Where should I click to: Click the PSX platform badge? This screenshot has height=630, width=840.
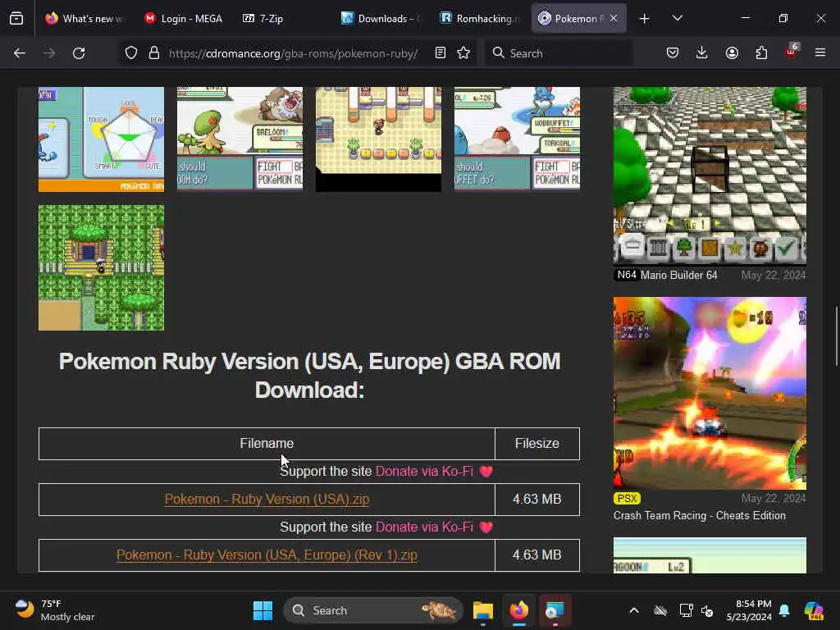(627, 498)
